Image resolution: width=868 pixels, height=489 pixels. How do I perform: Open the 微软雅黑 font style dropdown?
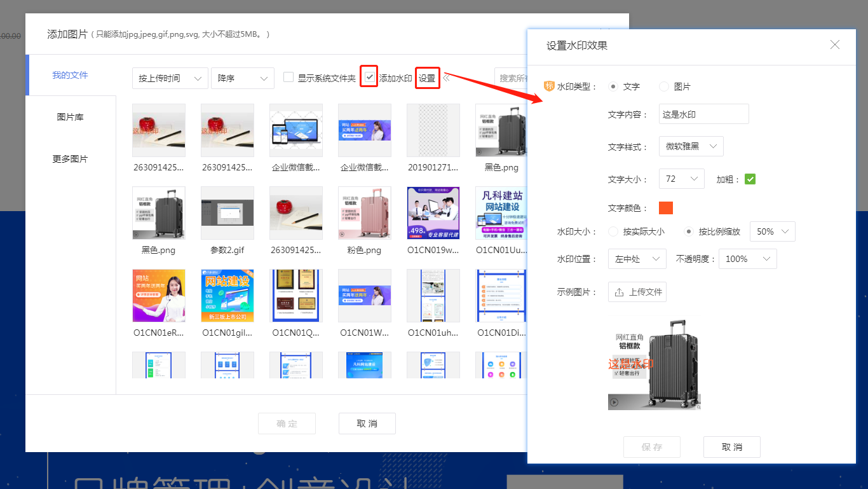click(691, 146)
